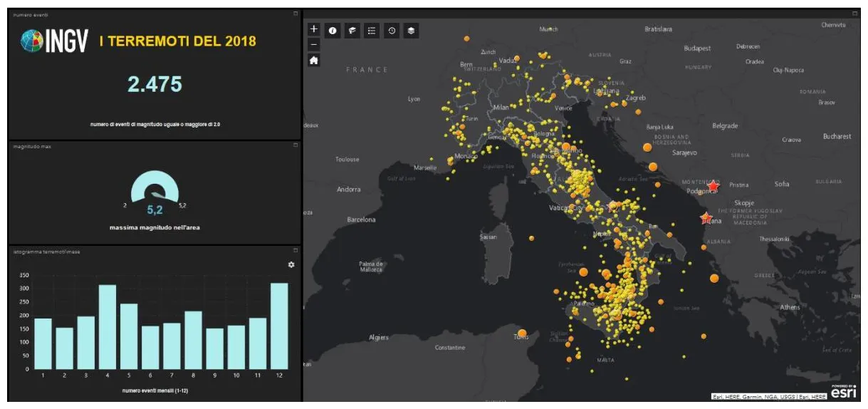Viewport: 868px width, 409px height.
Task: Click the Toulouse label on map
Action: pos(347,160)
